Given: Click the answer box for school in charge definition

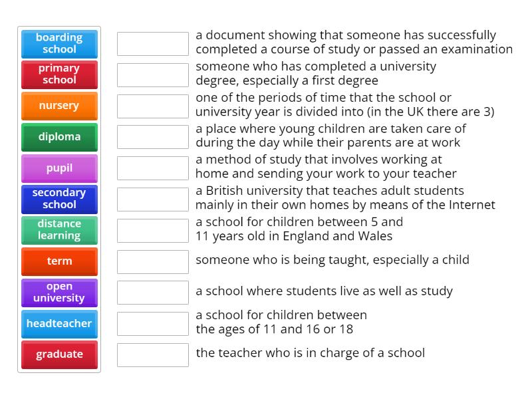Looking at the screenshot, I should (152, 354).
